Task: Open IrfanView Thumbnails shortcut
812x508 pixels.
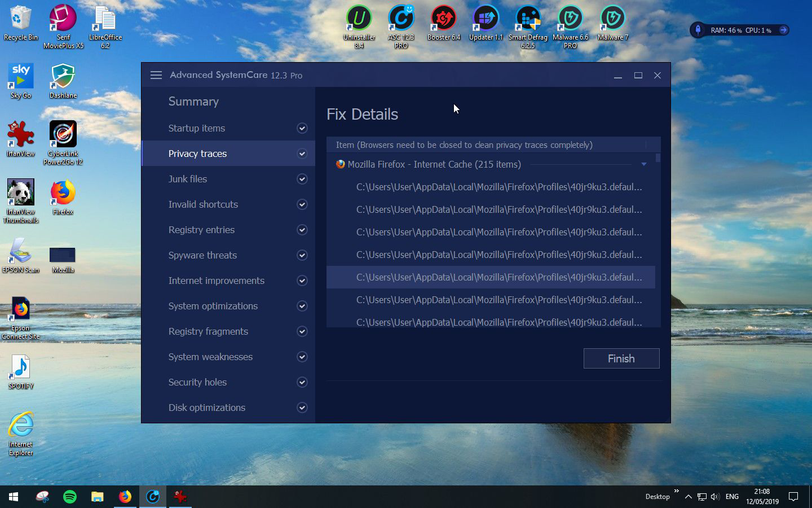Action: (21, 201)
